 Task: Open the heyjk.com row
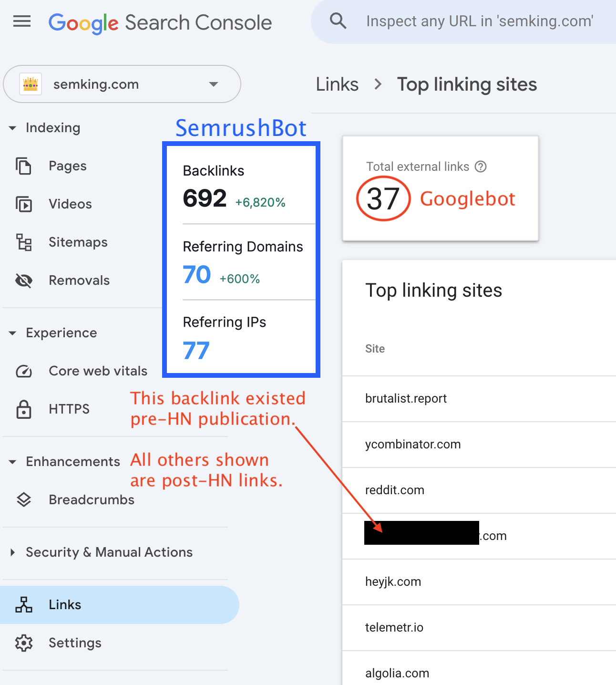point(479,582)
